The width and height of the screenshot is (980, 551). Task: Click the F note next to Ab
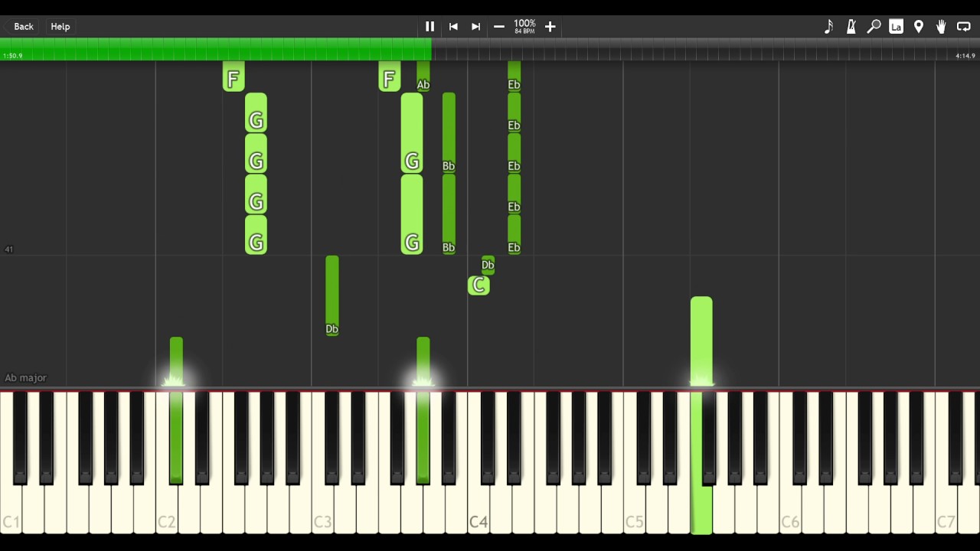click(389, 77)
